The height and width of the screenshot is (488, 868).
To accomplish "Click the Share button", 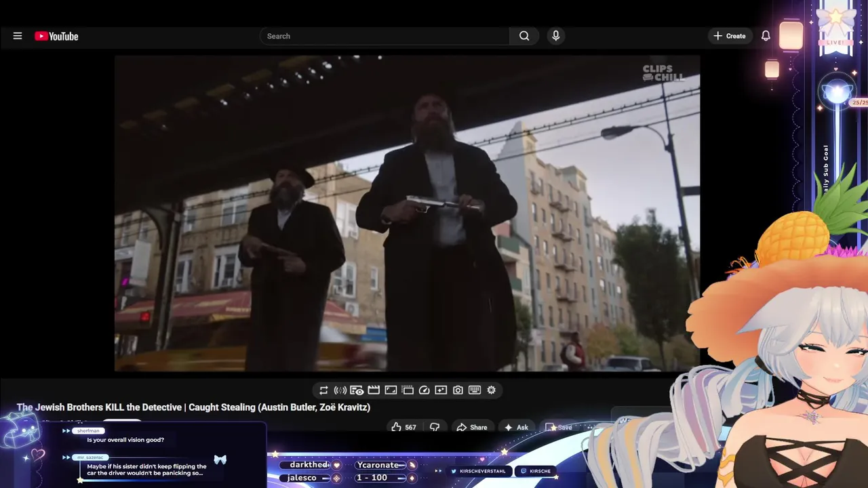I will click(x=472, y=427).
